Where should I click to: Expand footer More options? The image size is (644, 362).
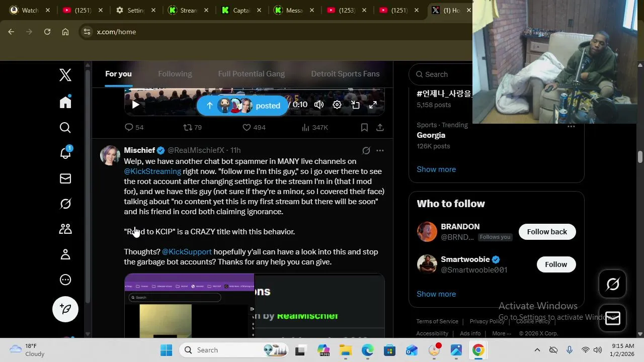(502, 333)
